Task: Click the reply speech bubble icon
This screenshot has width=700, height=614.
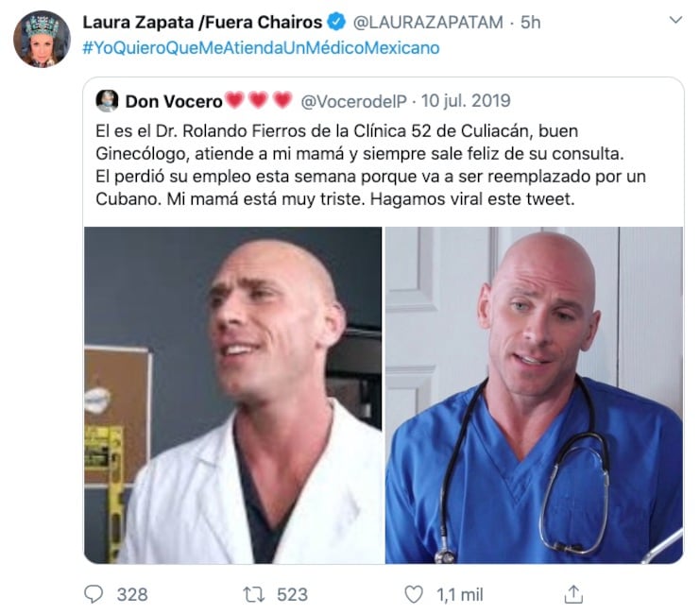Action: tap(94, 594)
